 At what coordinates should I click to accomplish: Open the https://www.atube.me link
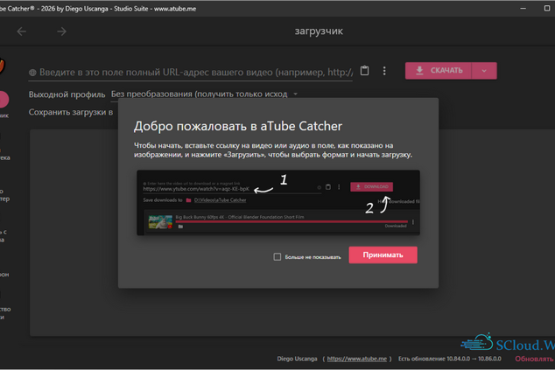click(357, 359)
